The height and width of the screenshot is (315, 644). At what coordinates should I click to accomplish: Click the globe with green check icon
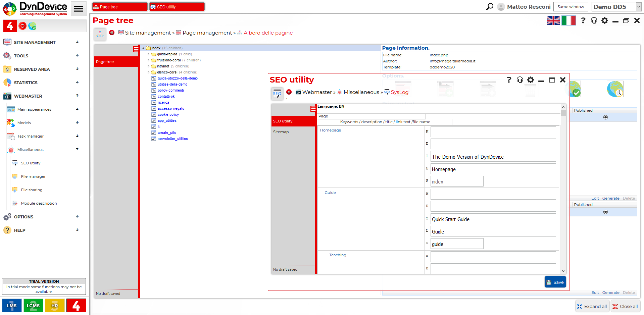(575, 89)
